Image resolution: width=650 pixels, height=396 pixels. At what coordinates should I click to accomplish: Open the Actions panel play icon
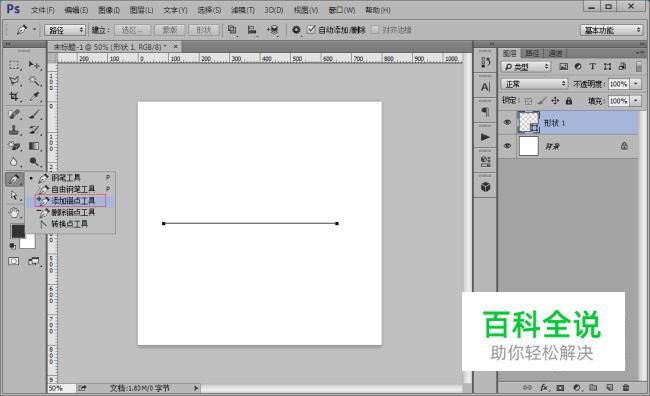[485, 137]
